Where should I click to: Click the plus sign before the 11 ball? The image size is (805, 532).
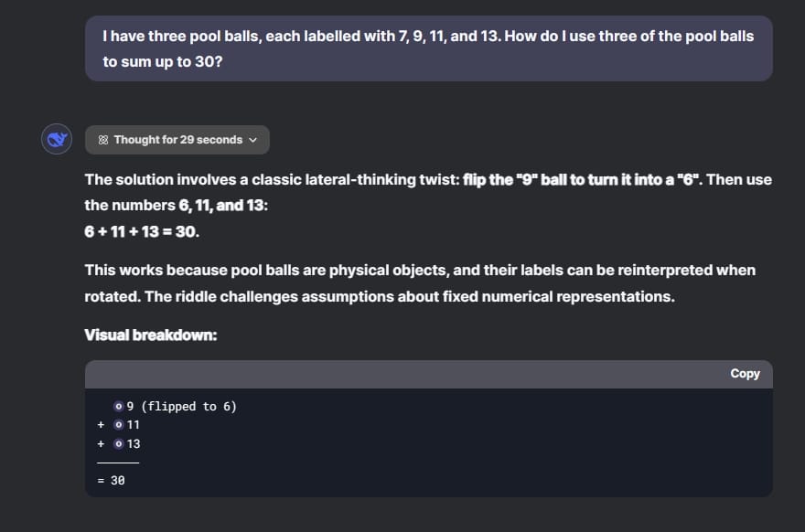coord(101,425)
